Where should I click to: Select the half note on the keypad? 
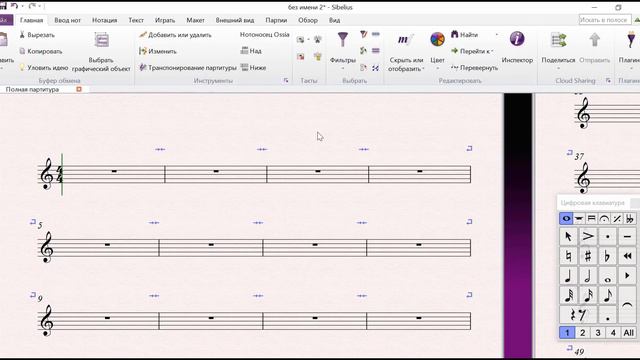587,276
